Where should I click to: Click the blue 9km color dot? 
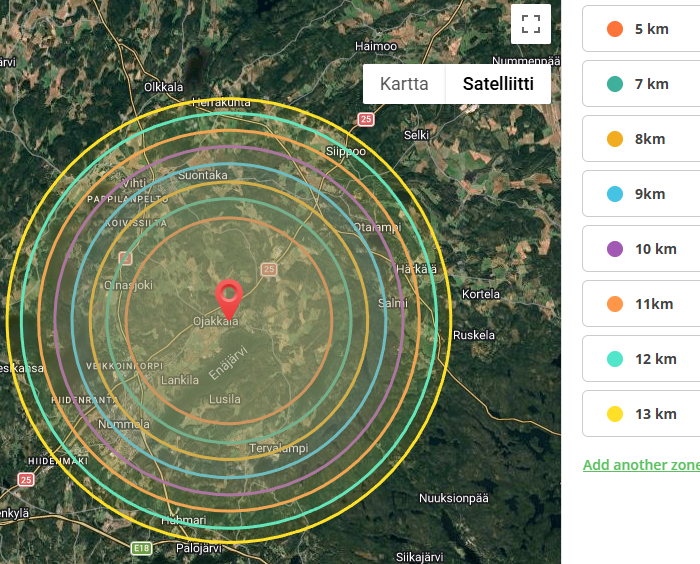(615, 194)
